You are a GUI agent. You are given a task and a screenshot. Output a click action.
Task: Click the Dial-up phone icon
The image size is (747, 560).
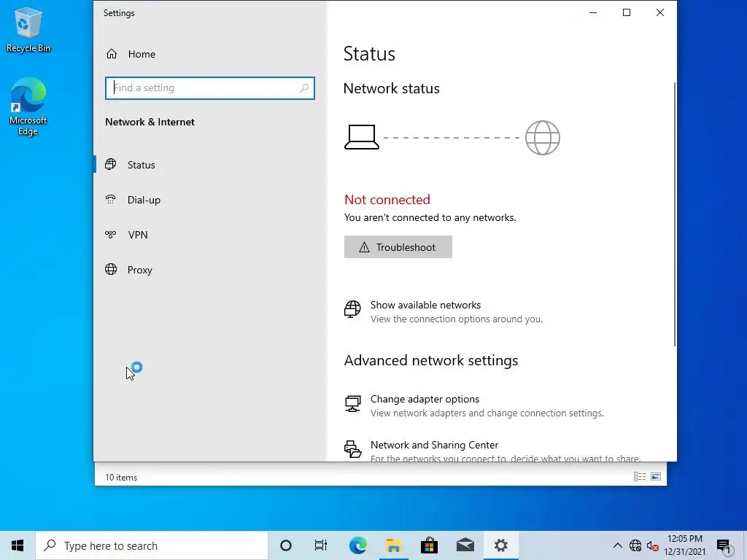point(111,200)
